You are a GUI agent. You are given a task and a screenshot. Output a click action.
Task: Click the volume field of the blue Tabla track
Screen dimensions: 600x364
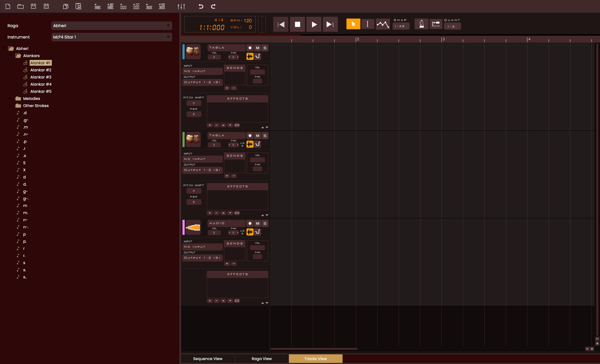click(x=214, y=57)
